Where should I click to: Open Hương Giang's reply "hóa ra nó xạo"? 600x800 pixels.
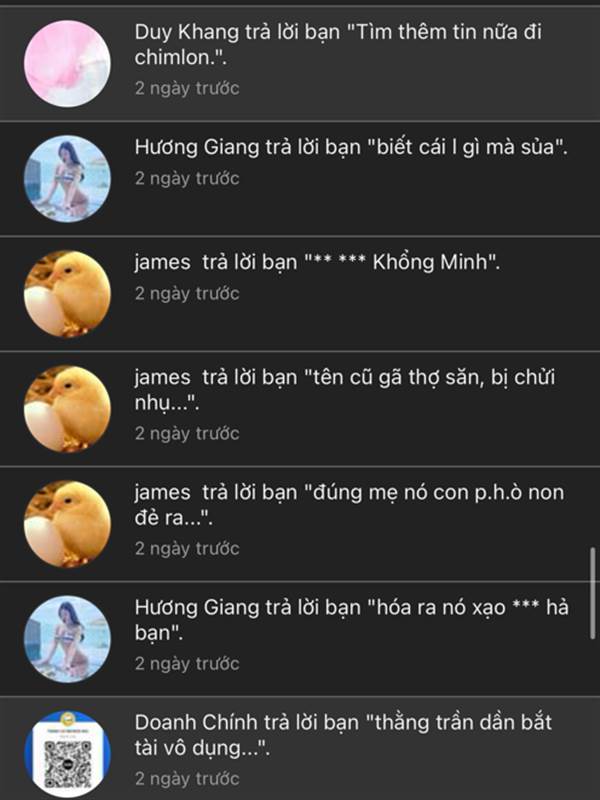(300, 639)
